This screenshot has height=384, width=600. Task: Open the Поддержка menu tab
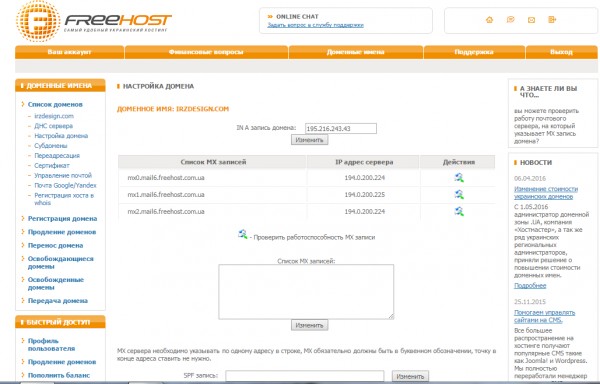(474, 52)
